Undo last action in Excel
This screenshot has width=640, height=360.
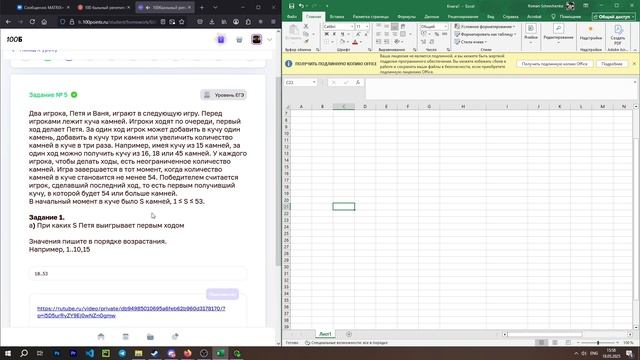(x=301, y=6)
